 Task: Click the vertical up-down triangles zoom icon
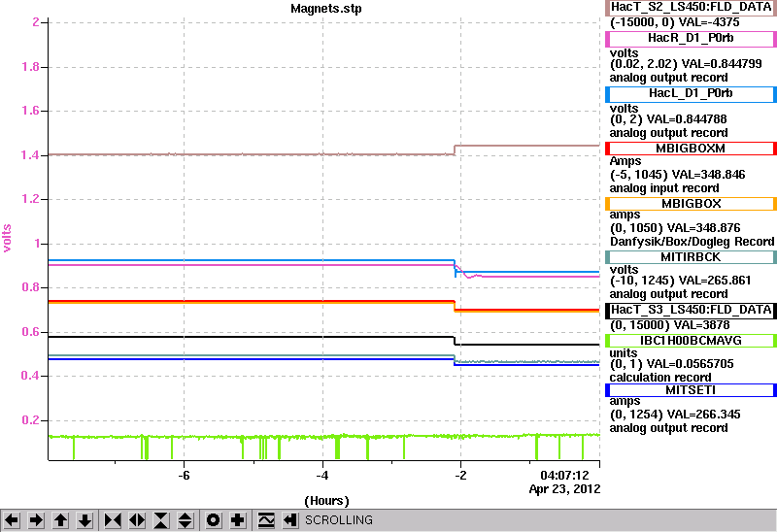(x=186, y=520)
